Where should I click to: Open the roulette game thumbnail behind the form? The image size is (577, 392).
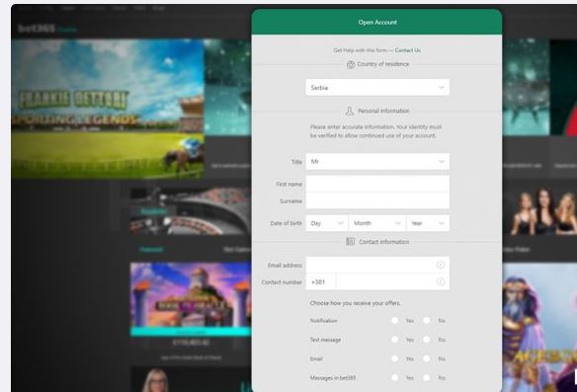(x=191, y=211)
